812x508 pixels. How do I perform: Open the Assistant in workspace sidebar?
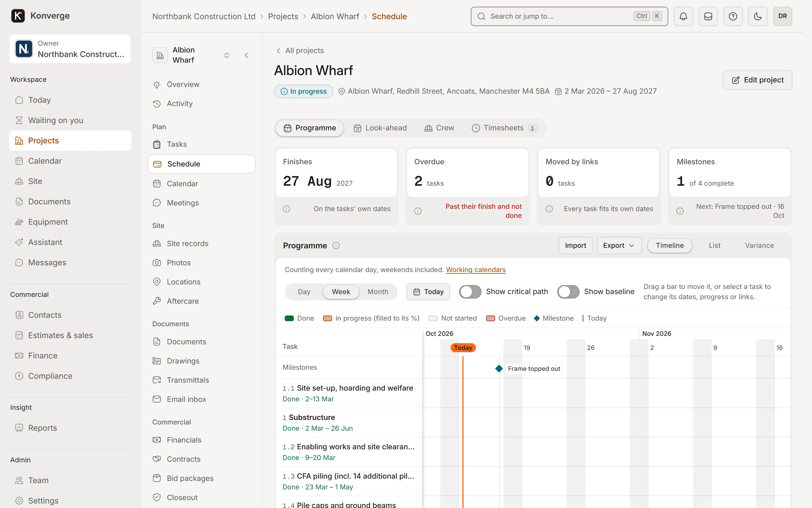pos(70,242)
